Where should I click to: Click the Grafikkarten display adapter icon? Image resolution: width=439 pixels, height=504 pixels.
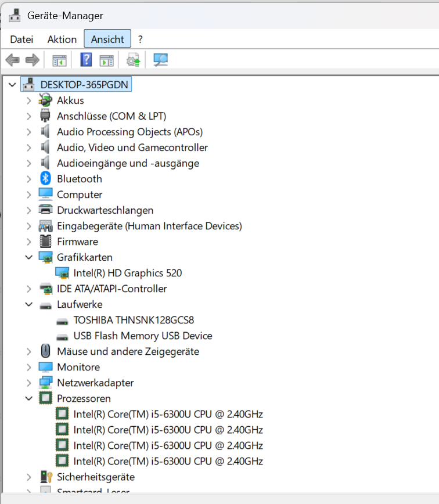pos(45,257)
